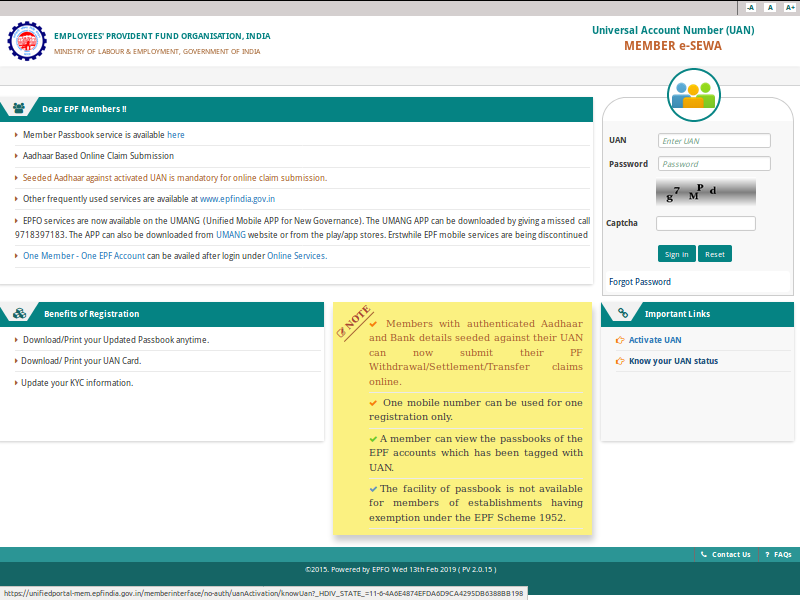
Task: Click inside the Enter UAN field
Action: pyautogui.click(x=713, y=140)
